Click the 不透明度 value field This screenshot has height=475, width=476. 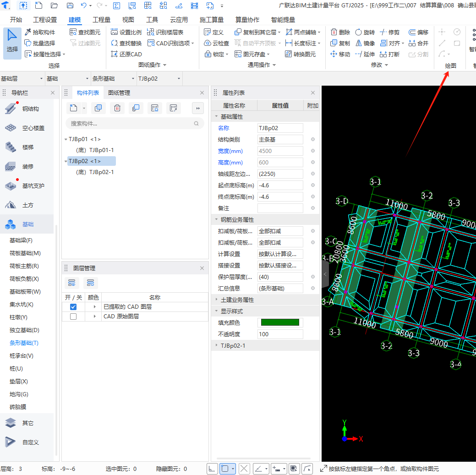point(280,334)
